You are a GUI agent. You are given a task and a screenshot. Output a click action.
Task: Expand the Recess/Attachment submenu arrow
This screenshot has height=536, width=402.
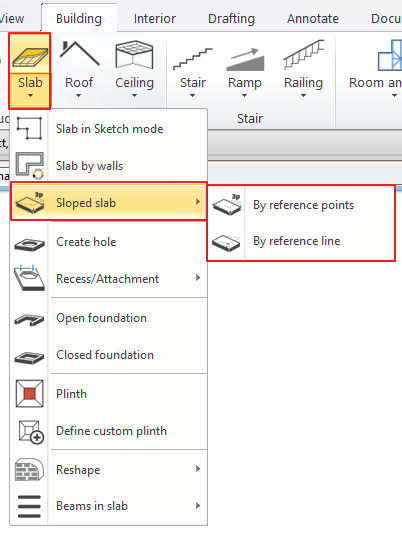[x=198, y=278]
